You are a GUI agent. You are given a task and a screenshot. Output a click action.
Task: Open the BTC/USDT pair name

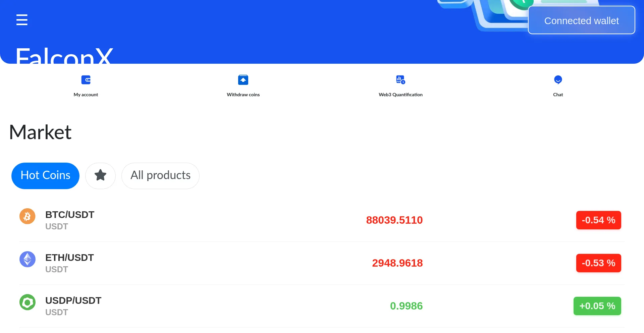click(70, 215)
